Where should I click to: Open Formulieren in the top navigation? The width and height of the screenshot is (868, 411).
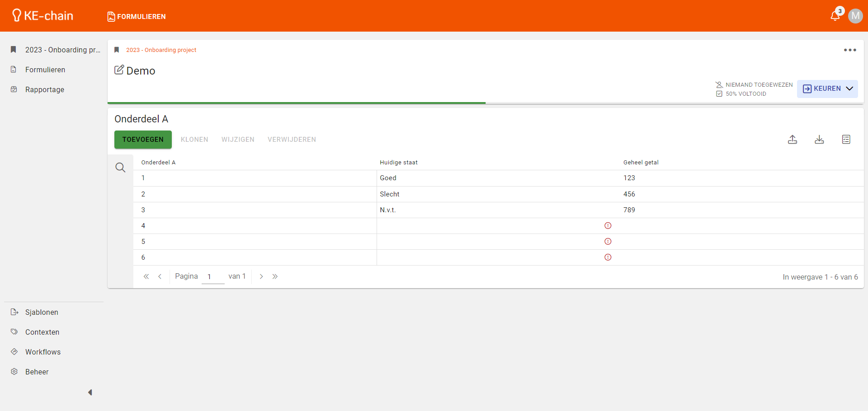[137, 17]
